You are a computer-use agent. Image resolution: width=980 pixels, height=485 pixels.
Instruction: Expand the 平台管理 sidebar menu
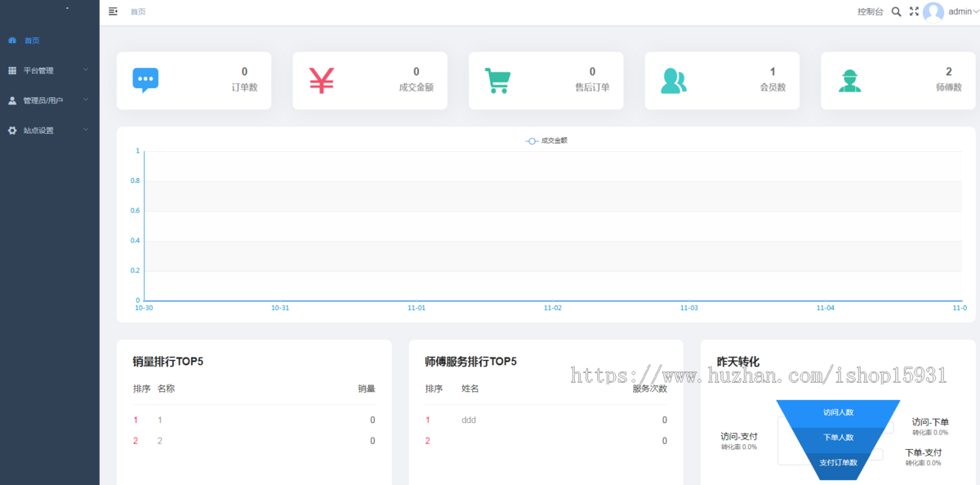49,70
